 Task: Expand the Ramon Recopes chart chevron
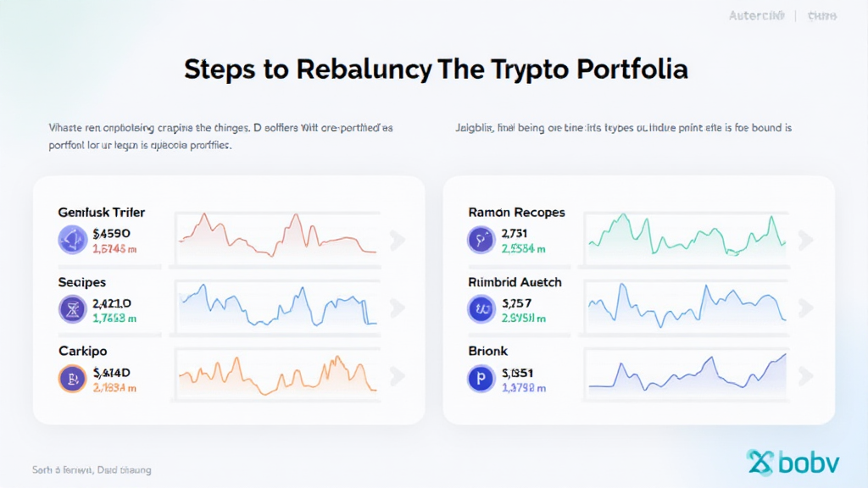coord(805,240)
